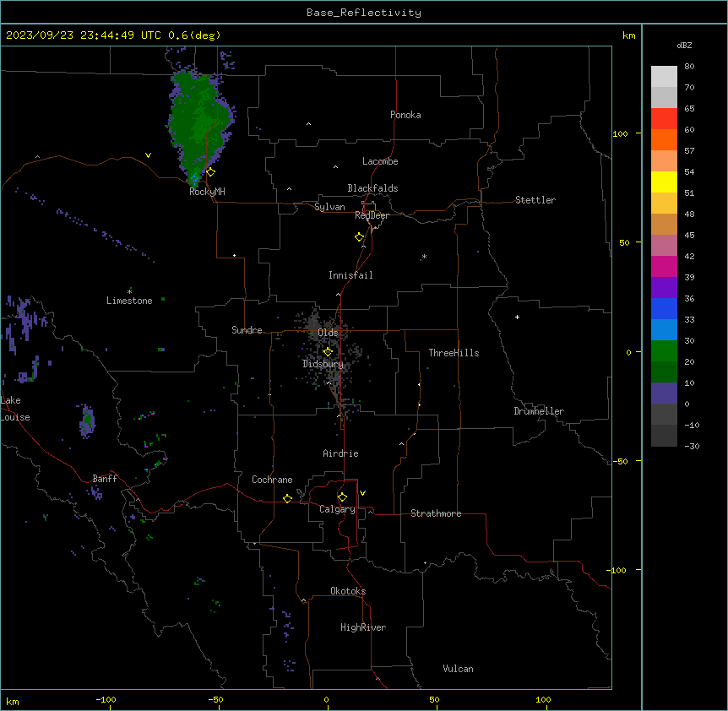Image resolution: width=728 pixels, height=711 pixels.
Task: Click the 100 tick label on right axis
Action: coord(620,133)
